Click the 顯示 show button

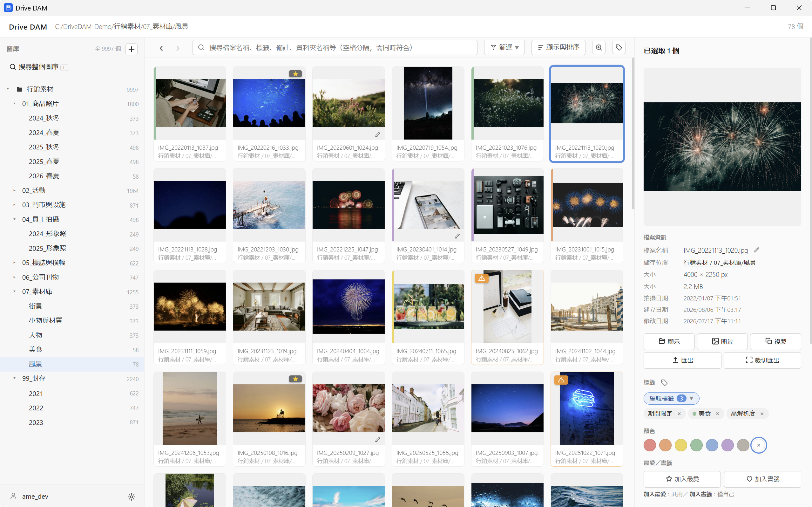[669, 341]
